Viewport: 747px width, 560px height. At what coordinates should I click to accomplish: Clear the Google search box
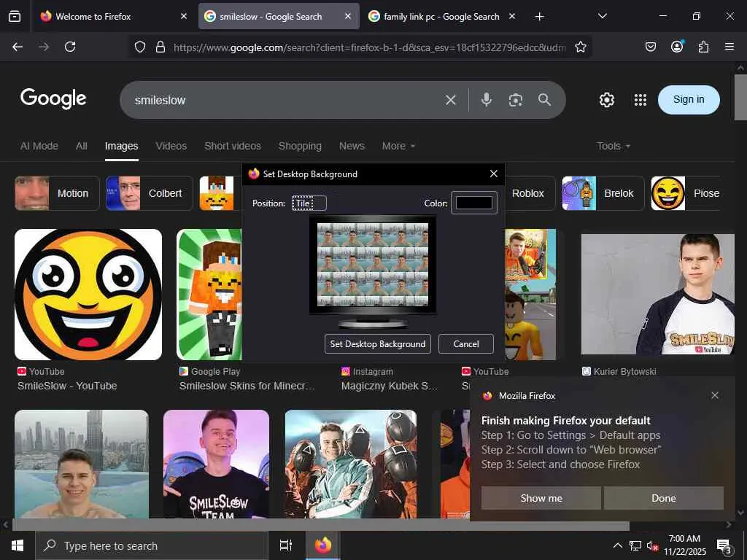pyautogui.click(x=451, y=100)
